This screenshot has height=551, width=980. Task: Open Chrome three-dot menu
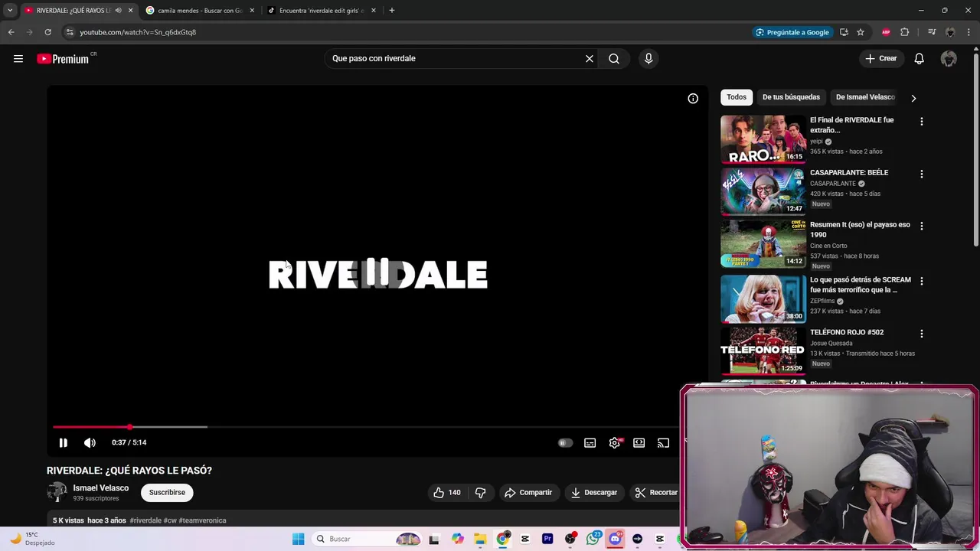pos(969,32)
